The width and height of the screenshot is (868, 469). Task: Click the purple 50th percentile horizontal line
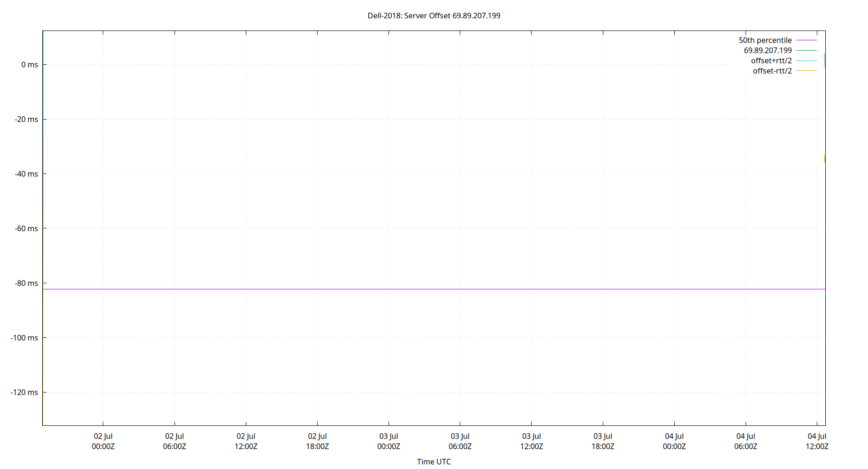(x=434, y=289)
